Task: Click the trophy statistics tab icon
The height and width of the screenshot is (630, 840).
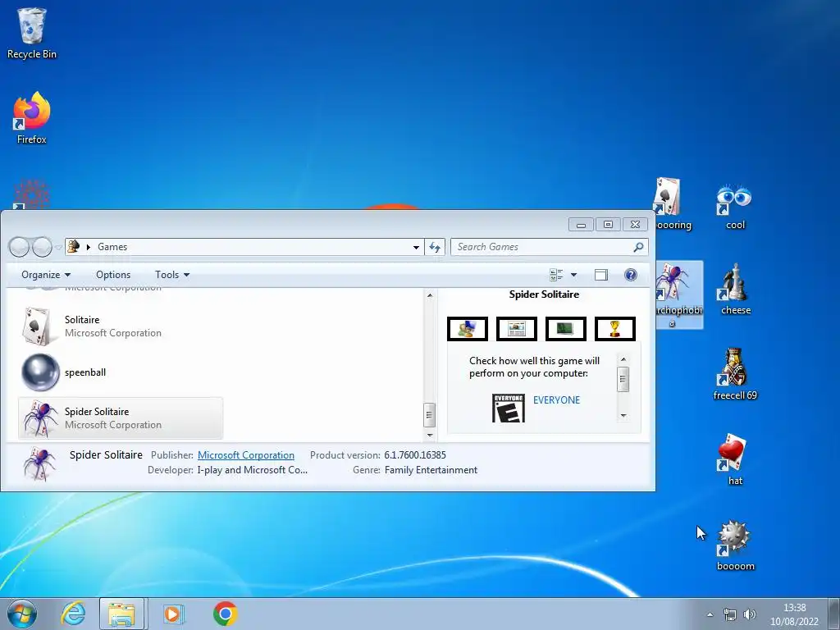Action: pyautogui.click(x=615, y=328)
